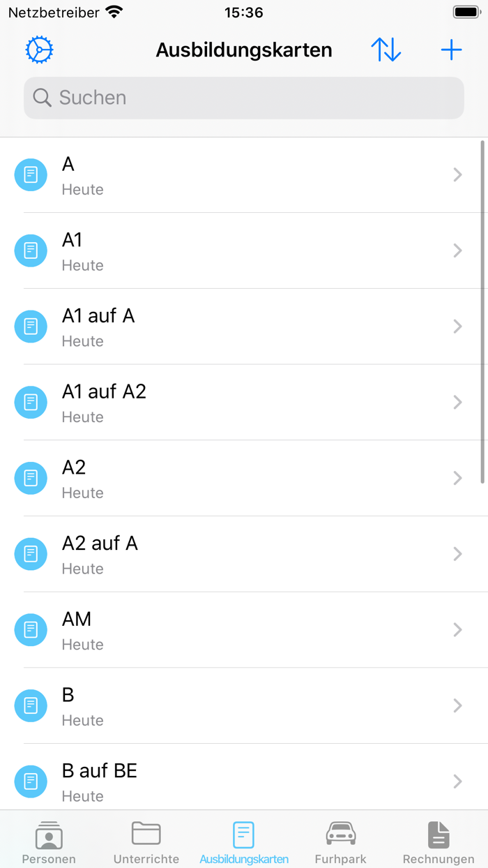Switch to the Unterrichte tab

pos(146,841)
